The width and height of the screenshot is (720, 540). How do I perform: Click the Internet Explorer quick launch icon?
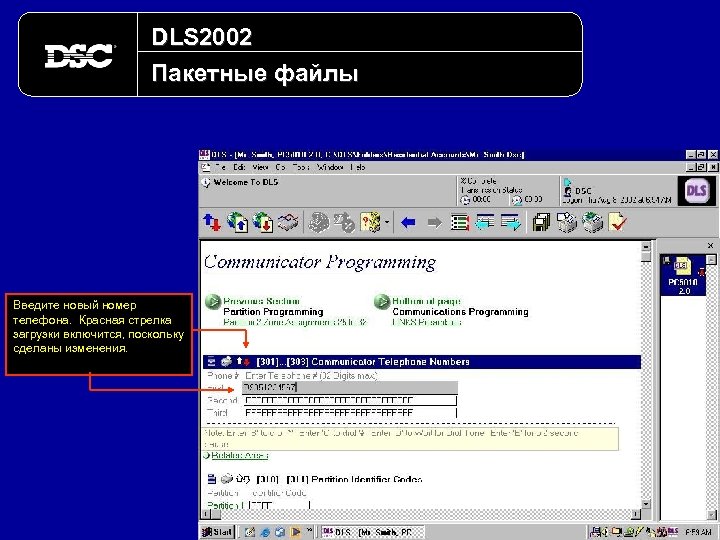tap(265, 532)
